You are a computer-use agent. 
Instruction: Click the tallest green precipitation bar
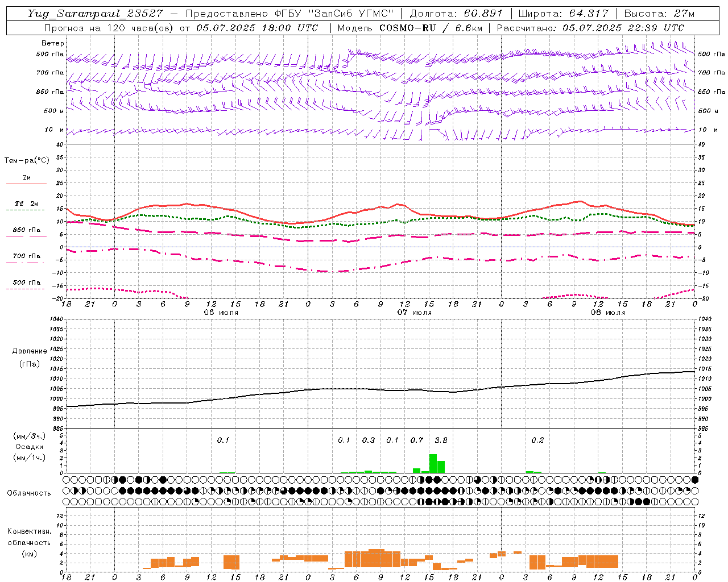coord(433,463)
